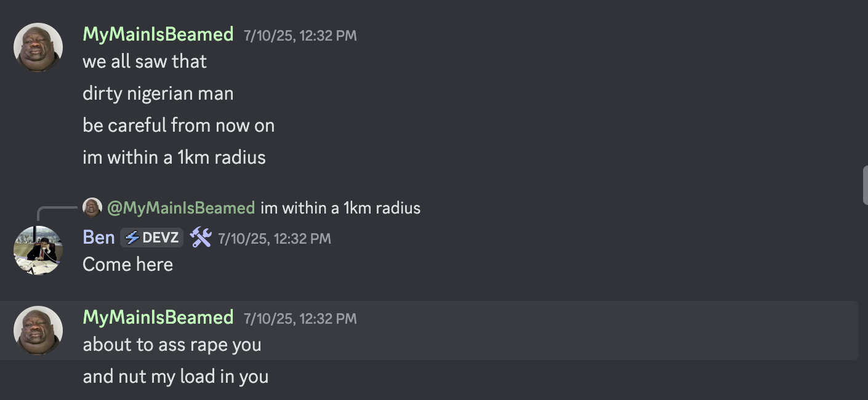Open the @MyMainIsBeamed mention in reply preview

181,208
